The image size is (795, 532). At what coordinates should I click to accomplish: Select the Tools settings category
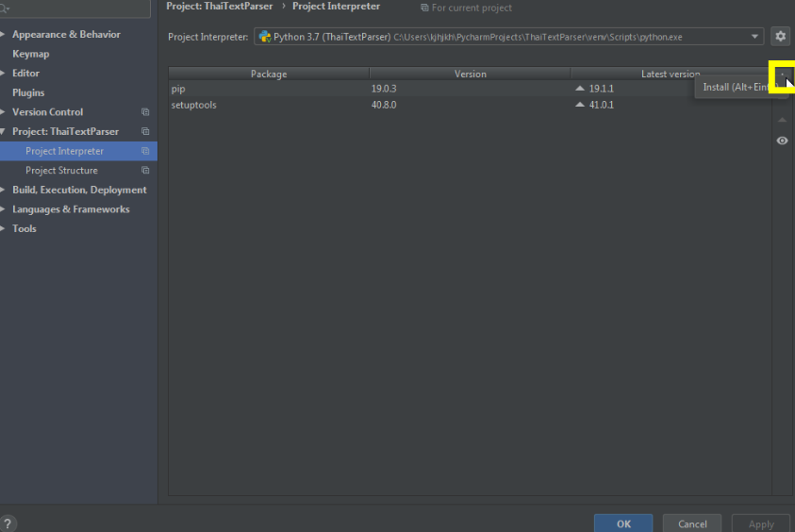[25, 228]
